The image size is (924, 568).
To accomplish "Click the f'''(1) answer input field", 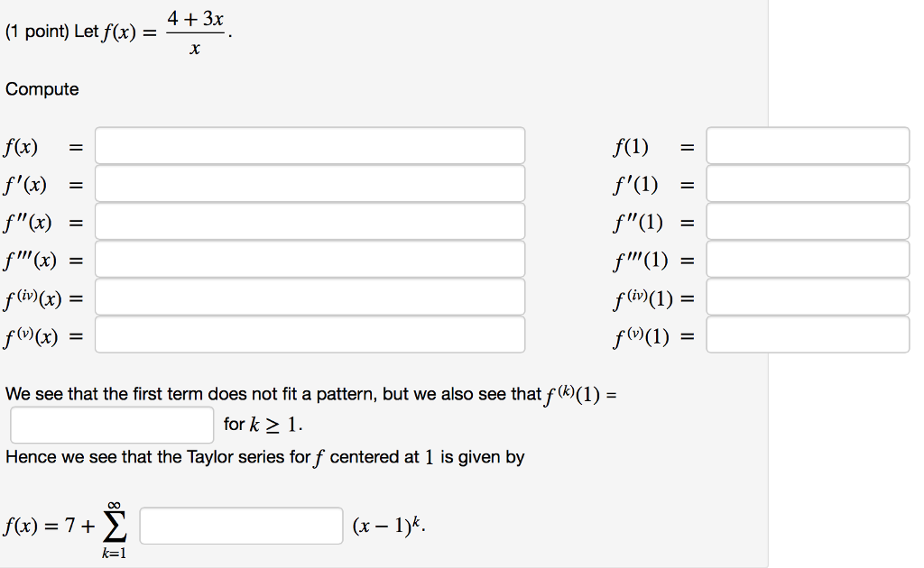I will [x=808, y=259].
